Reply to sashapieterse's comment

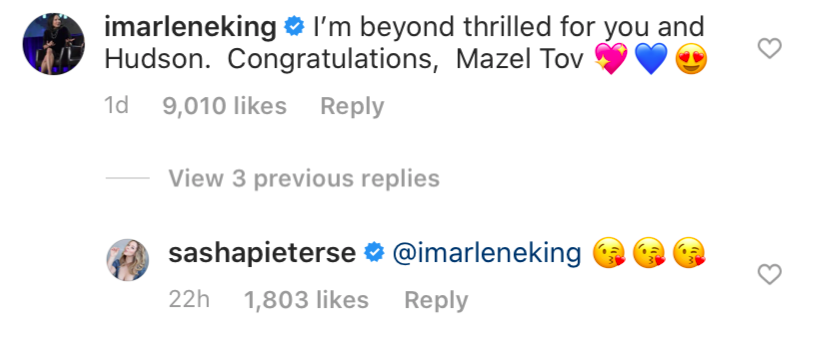pos(436,301)
